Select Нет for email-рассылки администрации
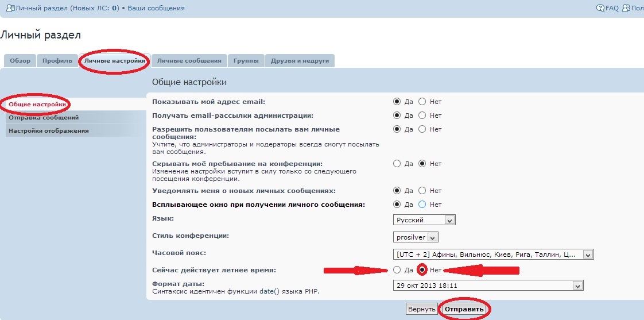The width and height of the screenshot is (644, 320). point(422,115)
